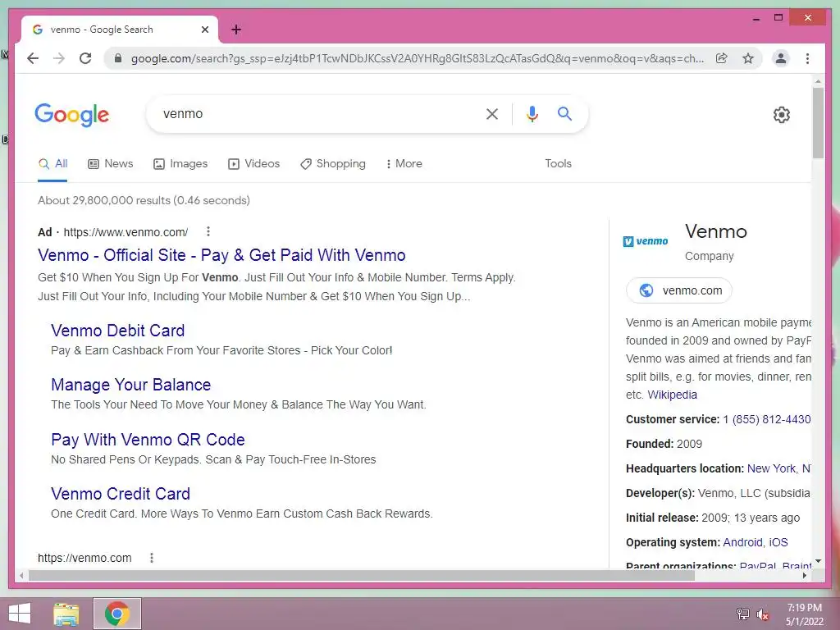
Task: Click the Google logo
Action: tap(72, 115)
